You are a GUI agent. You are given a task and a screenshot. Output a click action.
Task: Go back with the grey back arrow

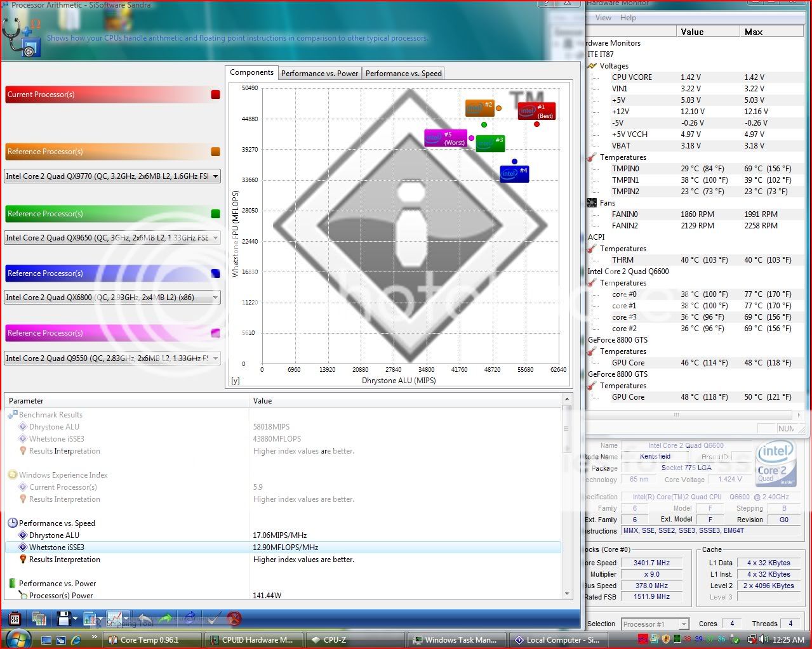[145, 618]
